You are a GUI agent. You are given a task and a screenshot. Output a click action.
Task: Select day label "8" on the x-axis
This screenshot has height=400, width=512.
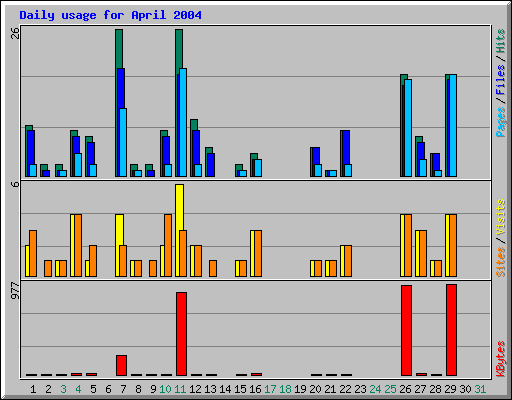pyautogui.click(x=138, y=389)
